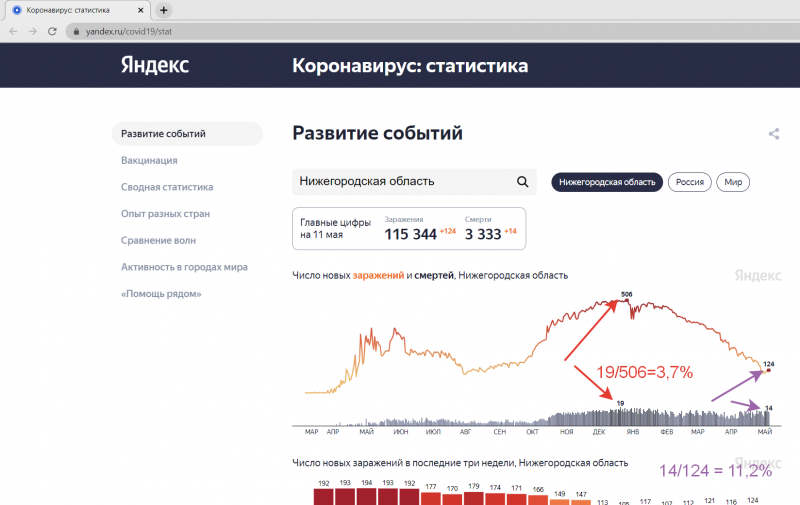
Task: Click the 115 344 infections figure
Action: (410, 234)
